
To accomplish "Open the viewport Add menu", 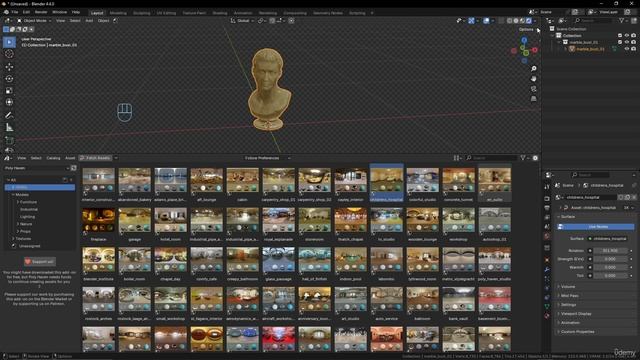I will pyautogui.click(x=89, y=20).
